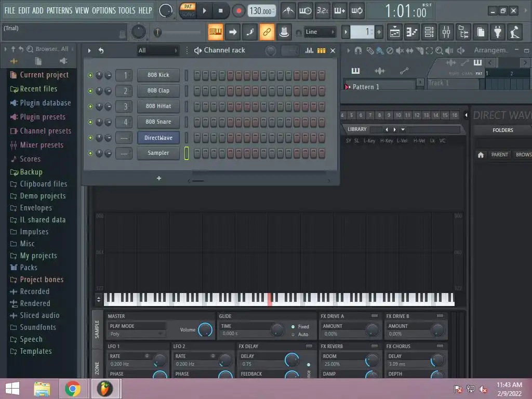Click the volume tray icon

tap(483, 389)
